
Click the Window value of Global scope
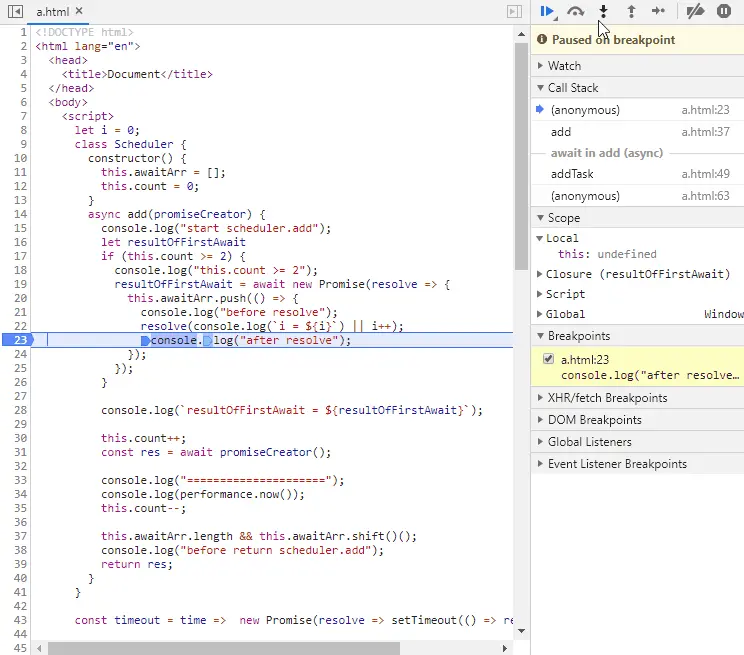(724, 314)
